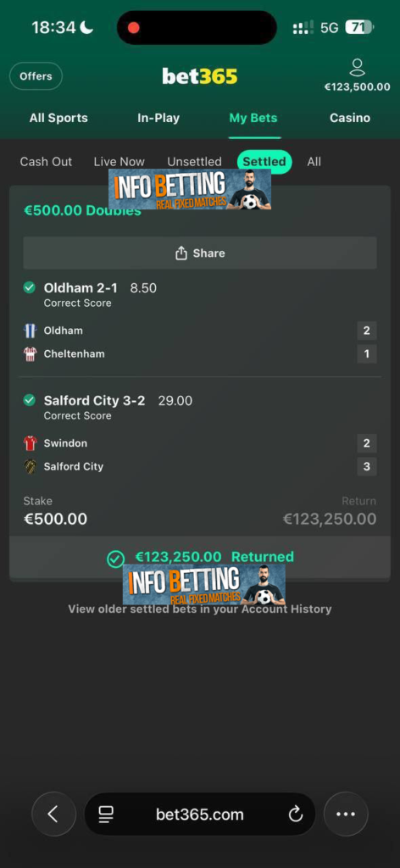The width and height of the screenshot is (400, 868).
Task: Switch to the Unsettled bets filter
Action: pyautogui.click(x=194, y=162)
